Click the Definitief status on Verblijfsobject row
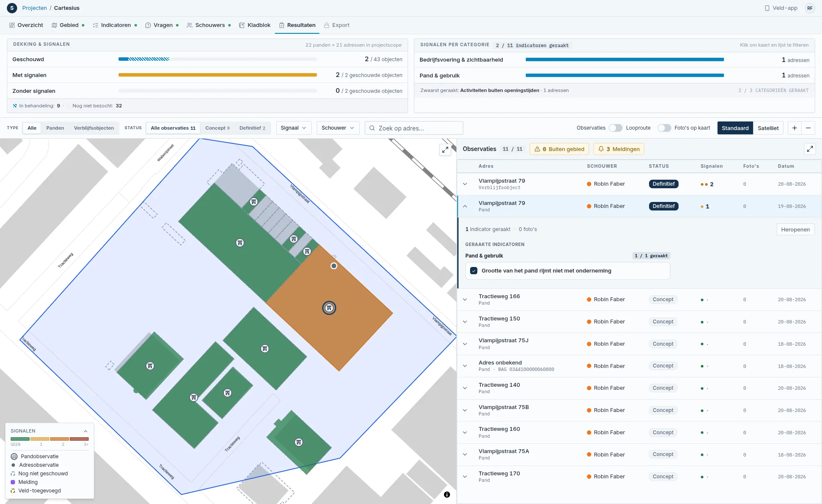Screen dimensions: 822x504 pyautogui.click(x=664, y=184)
